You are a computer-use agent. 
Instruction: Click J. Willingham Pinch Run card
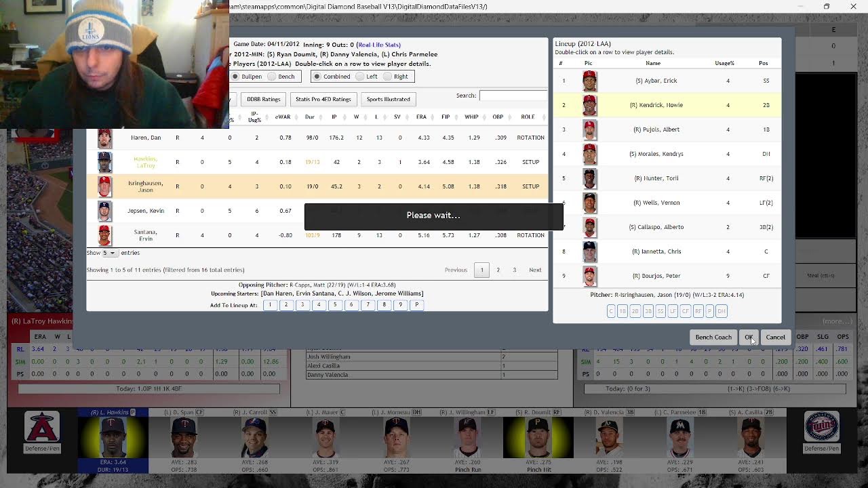pyautogui.click(x=468, y=441)
